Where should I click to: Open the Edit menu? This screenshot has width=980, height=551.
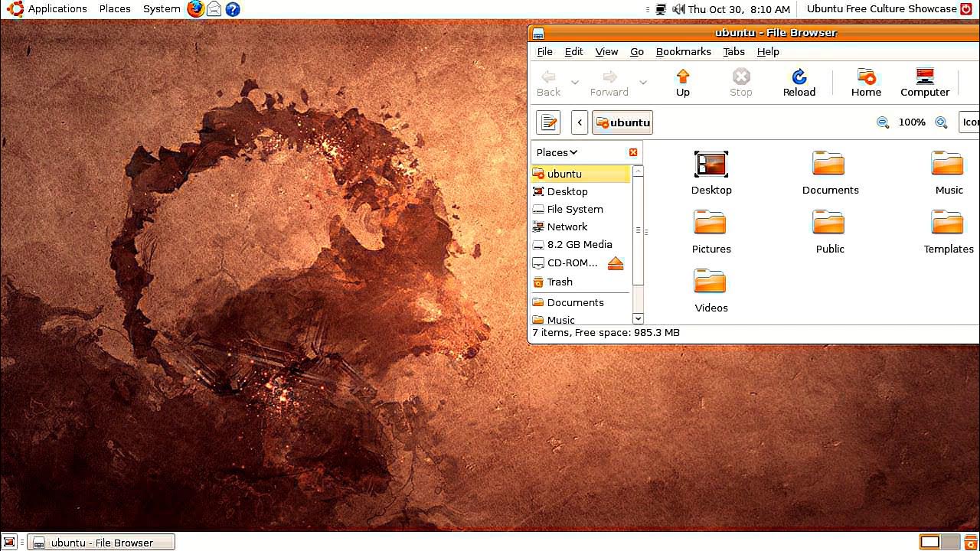573,51
